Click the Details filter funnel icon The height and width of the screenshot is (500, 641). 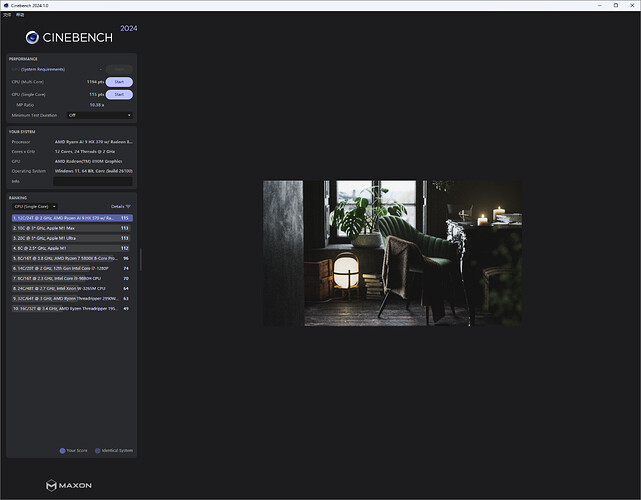(x=128, y=206)
